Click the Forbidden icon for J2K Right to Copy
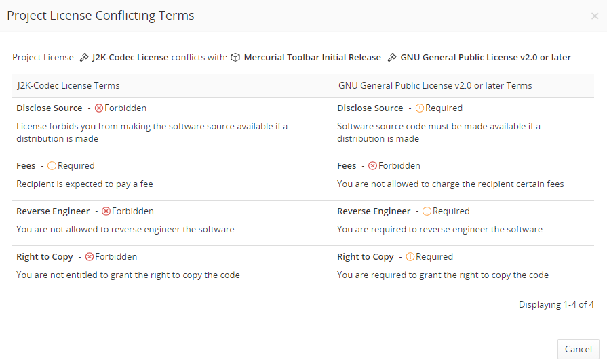This screenshot has width=607, height=364. pos(90,257)
